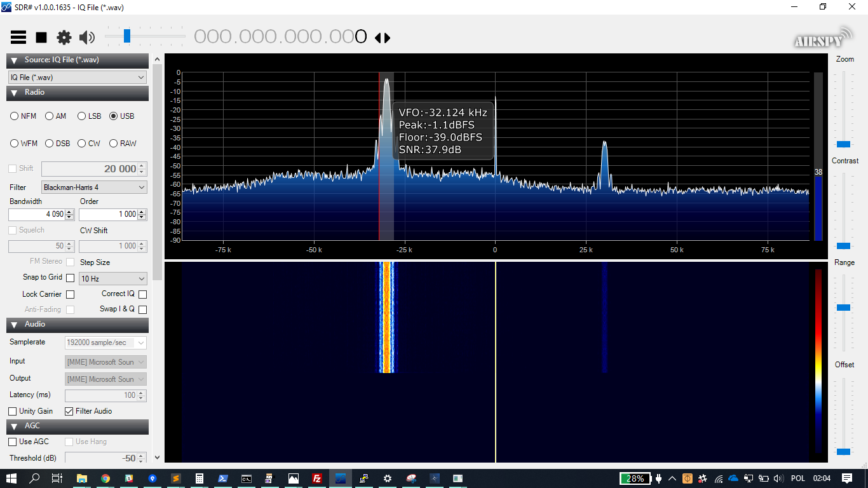868x488 pixels.
Task: Select WFM demodulation mode
Action: click(24, 144)
